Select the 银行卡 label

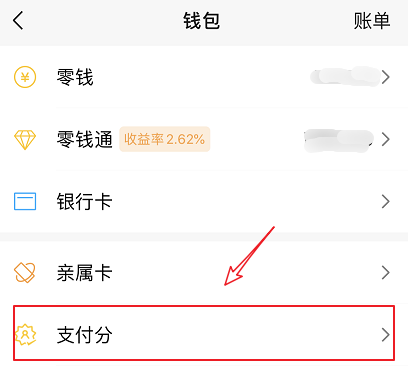(84, 202)
